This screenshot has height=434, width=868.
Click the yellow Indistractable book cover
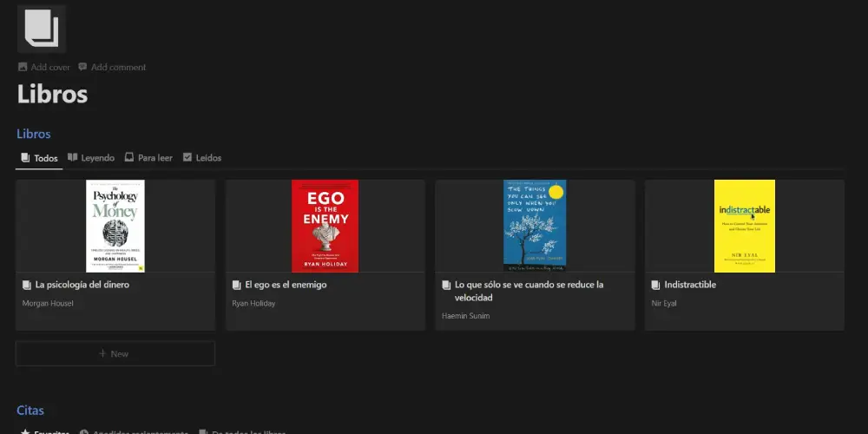tap(744, 226)
